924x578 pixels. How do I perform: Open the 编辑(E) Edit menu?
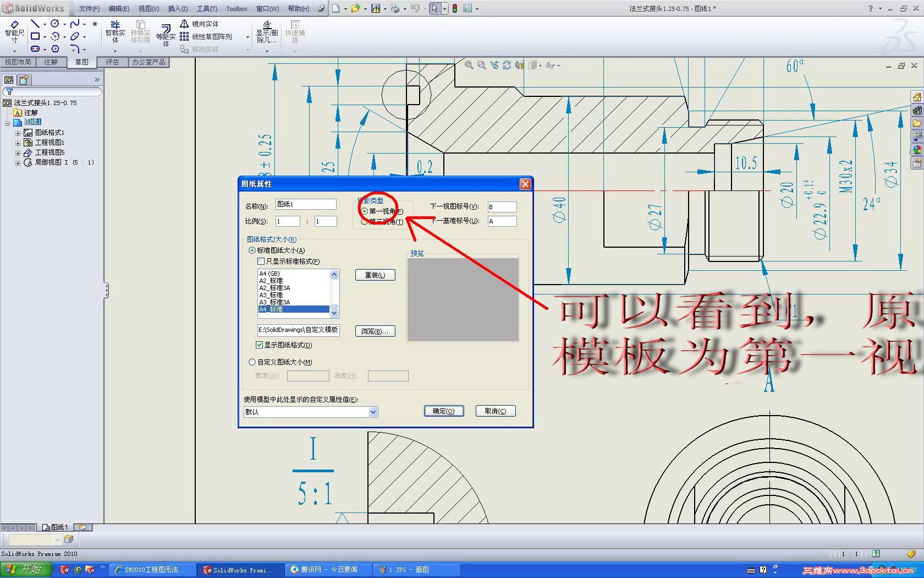click(x=119, y=9)
